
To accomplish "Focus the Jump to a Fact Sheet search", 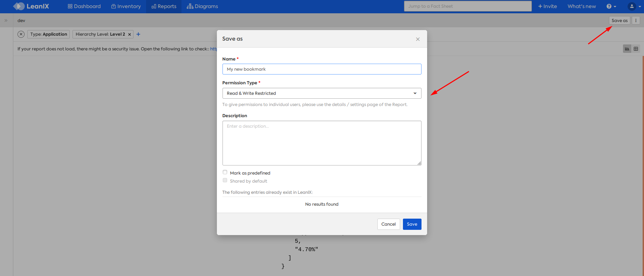I will (x=468, y=6).
